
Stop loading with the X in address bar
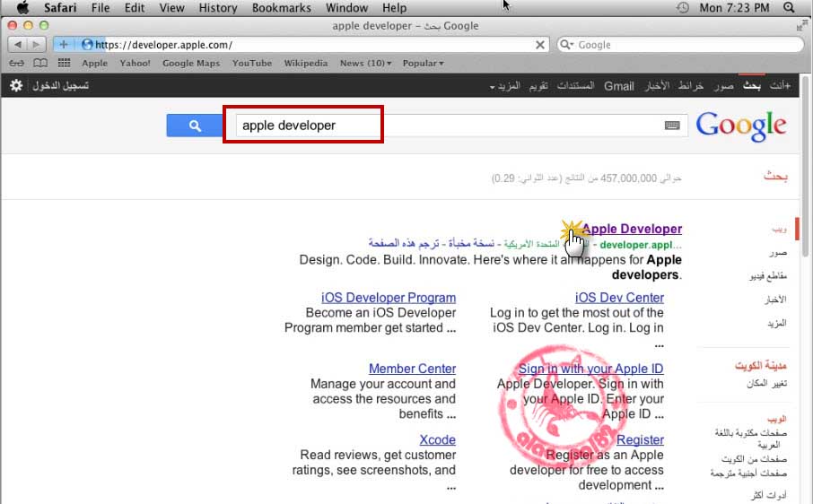[539, 45]
